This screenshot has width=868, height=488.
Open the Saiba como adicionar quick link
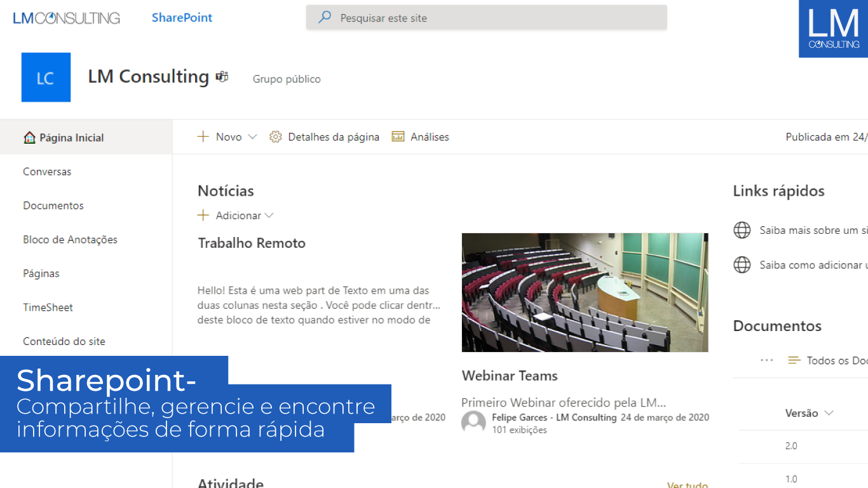point(813,265)
